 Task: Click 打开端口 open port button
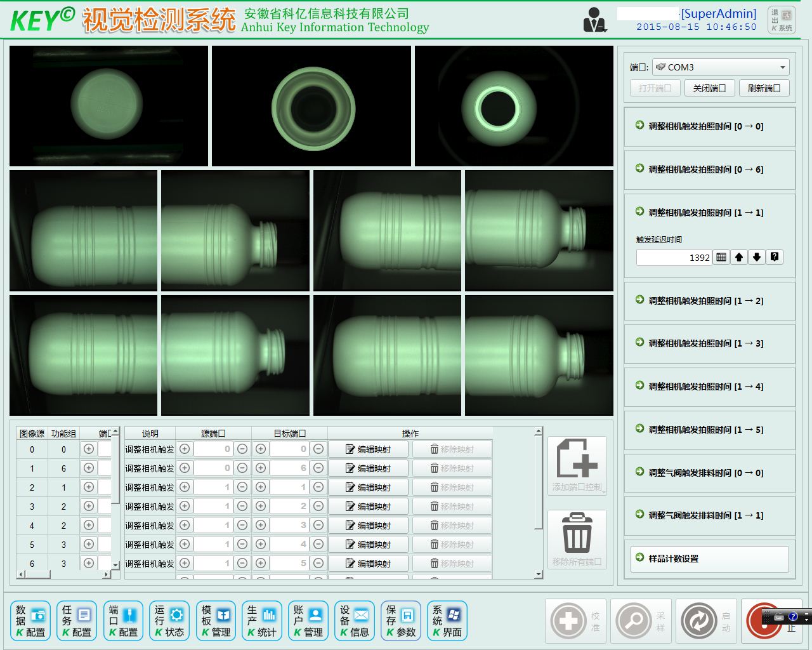pos(655,88)
